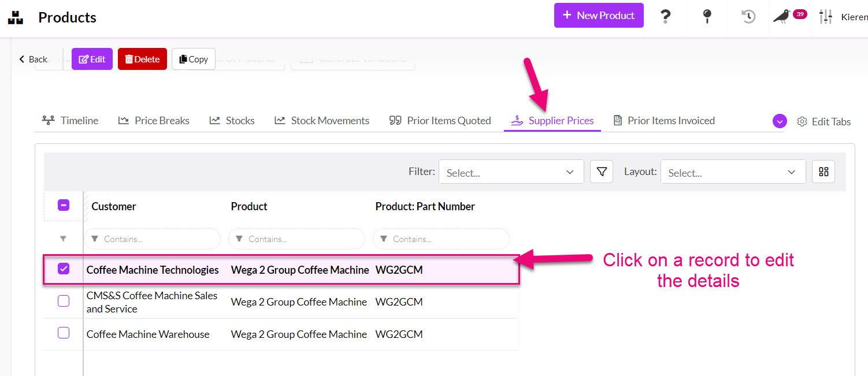Click WG2GCM in Coffee Machine Warehouse row
The image size is (868, 376).
tap(399, 334)
